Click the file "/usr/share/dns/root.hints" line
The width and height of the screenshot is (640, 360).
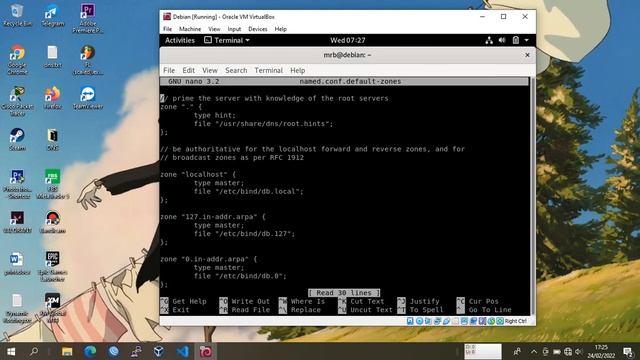[x=263, y=124]
